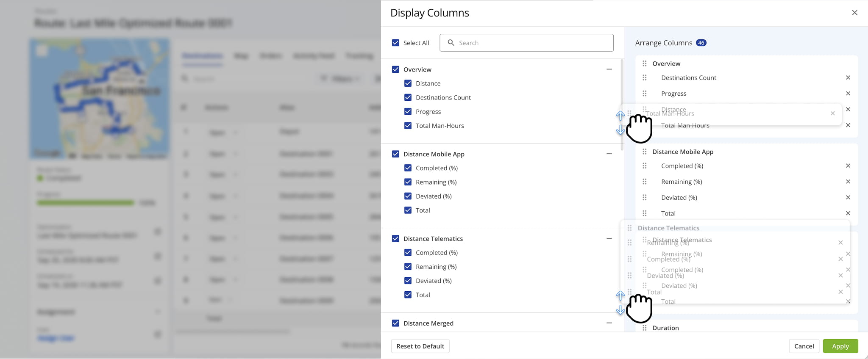Click the Arrange Columns count badge 46

pos(701,43)
